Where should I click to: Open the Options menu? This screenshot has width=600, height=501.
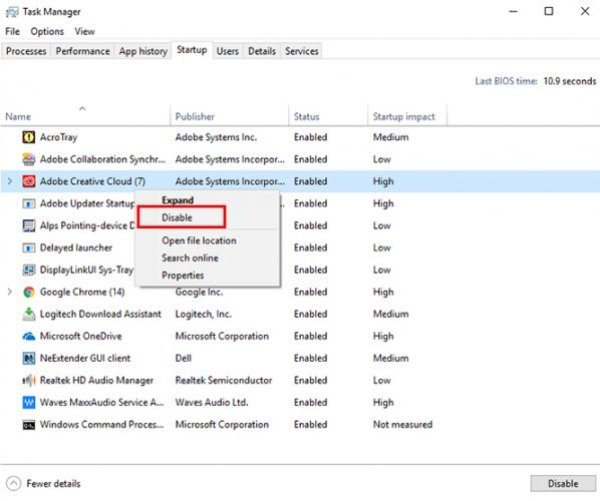point(47,32)
